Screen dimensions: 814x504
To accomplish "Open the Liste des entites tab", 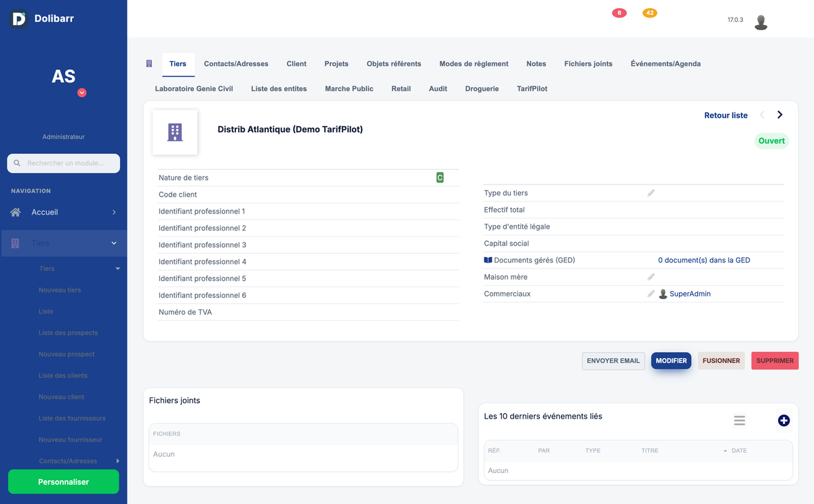I will tap(279, 89).
